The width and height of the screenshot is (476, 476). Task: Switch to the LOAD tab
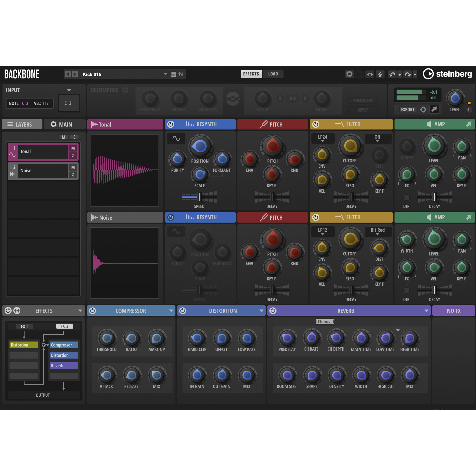click(x=273, y=74)
